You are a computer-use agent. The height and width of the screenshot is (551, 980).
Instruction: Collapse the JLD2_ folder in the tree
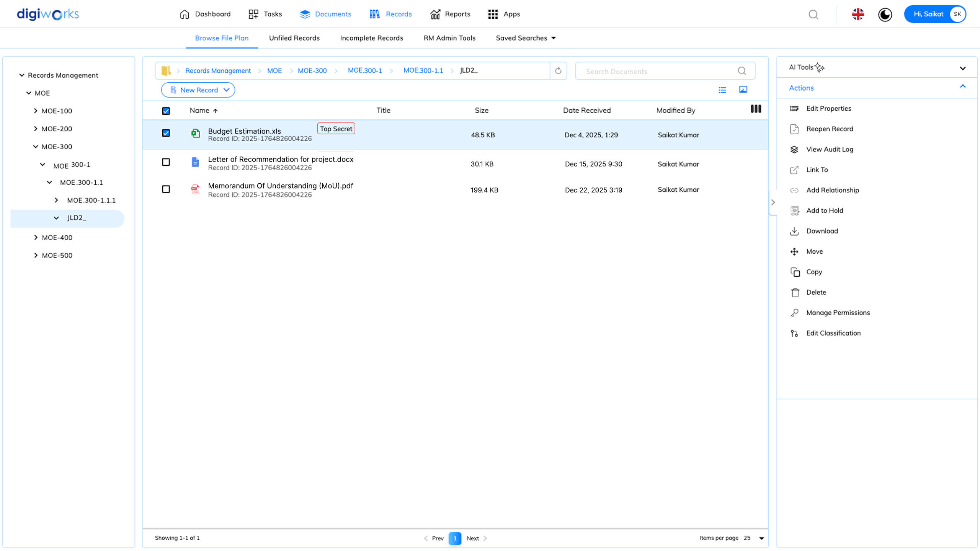click(x=57, y=218)
